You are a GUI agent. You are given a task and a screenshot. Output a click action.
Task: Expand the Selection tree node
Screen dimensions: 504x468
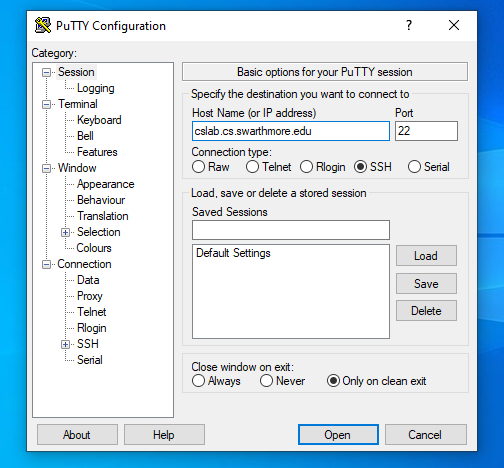(66, 232)
